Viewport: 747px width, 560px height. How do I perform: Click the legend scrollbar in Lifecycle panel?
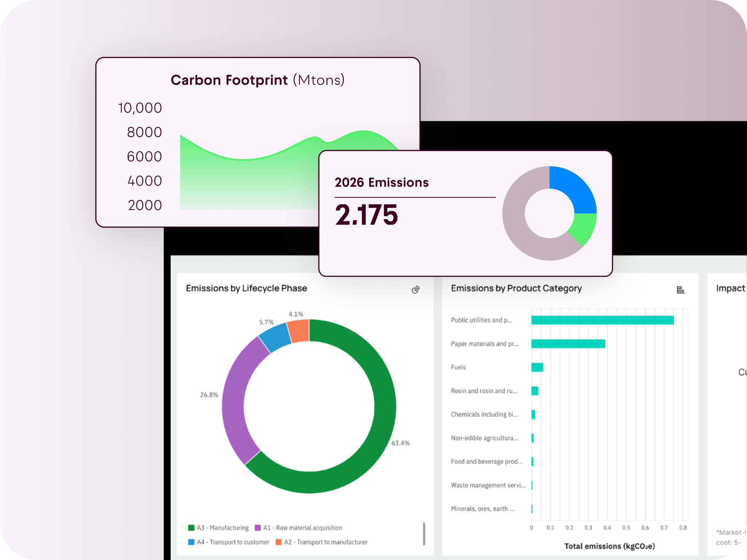pyautogui.click(x=424, y=534)
